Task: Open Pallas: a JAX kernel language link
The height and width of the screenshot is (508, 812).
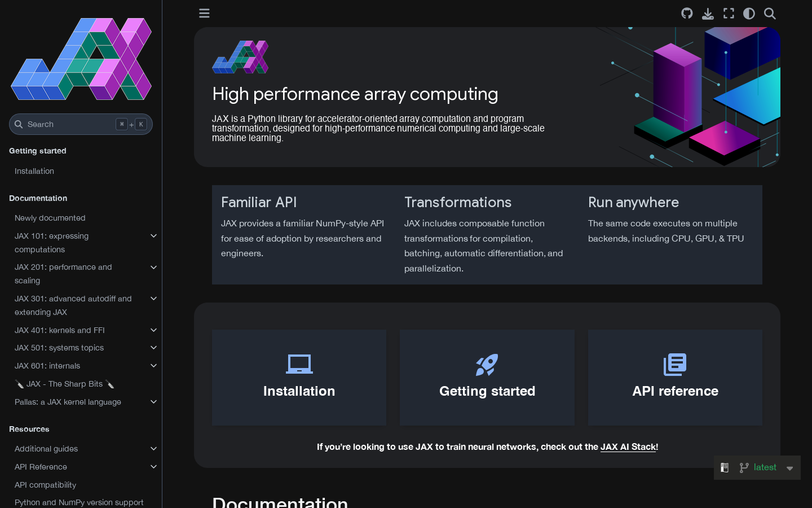Action: pyautogui.click(x=68, y=402)
